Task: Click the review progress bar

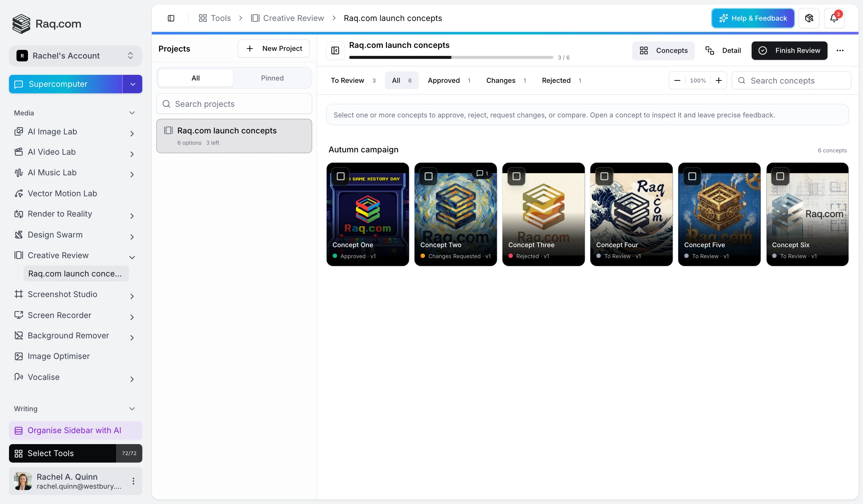Action: [x=451, y=58]
